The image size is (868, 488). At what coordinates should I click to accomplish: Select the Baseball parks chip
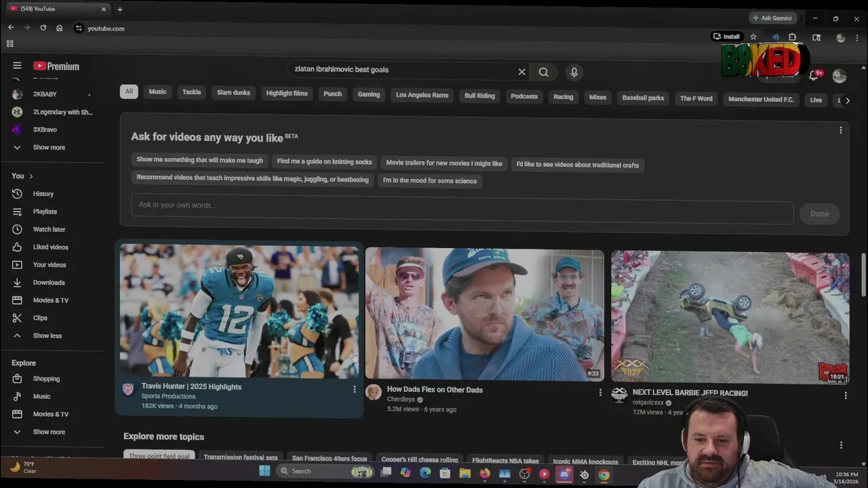pos(643,98)
